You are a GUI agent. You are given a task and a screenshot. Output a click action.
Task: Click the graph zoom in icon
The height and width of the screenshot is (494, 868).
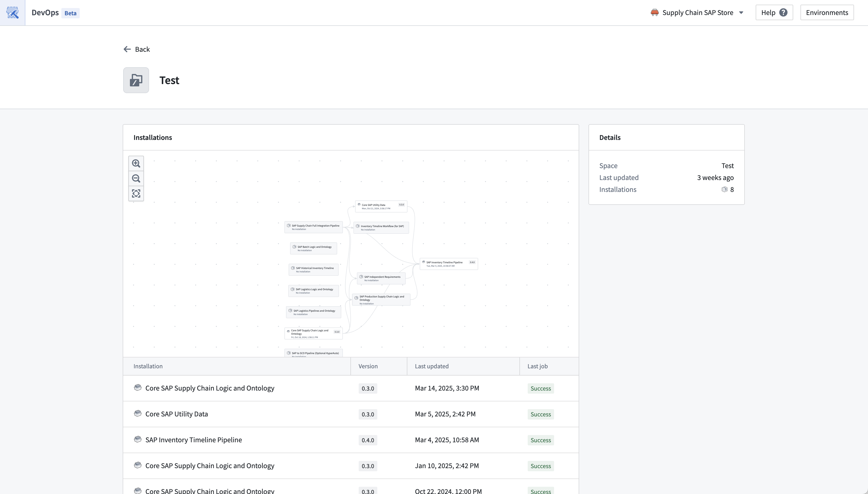click(136, 163)
